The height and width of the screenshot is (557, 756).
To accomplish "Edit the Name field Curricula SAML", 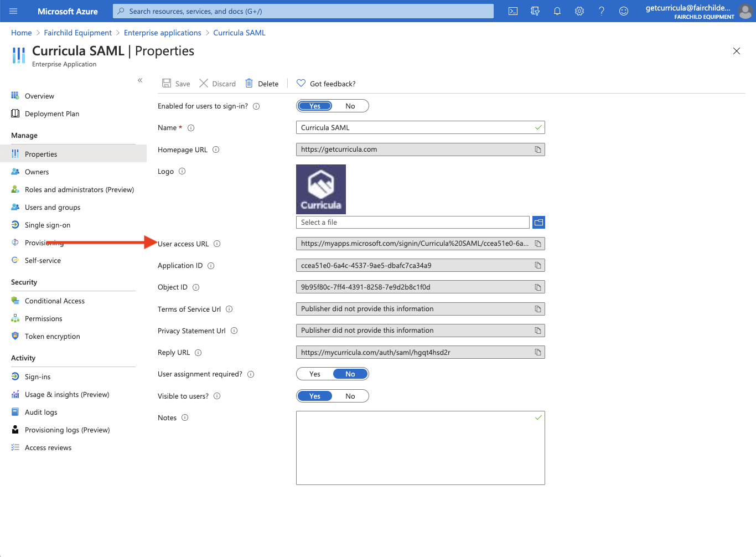I will [x=421, y=127].
